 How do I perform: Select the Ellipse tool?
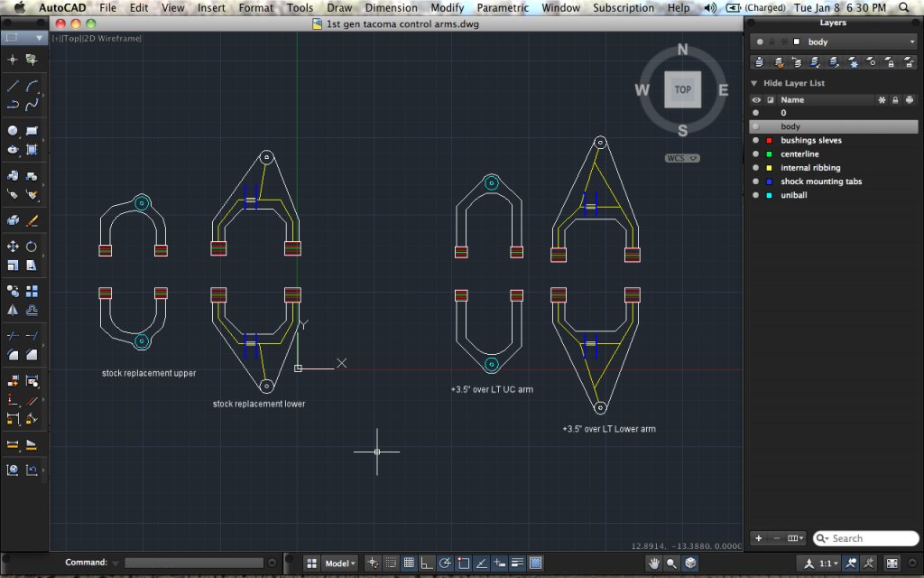13,149
